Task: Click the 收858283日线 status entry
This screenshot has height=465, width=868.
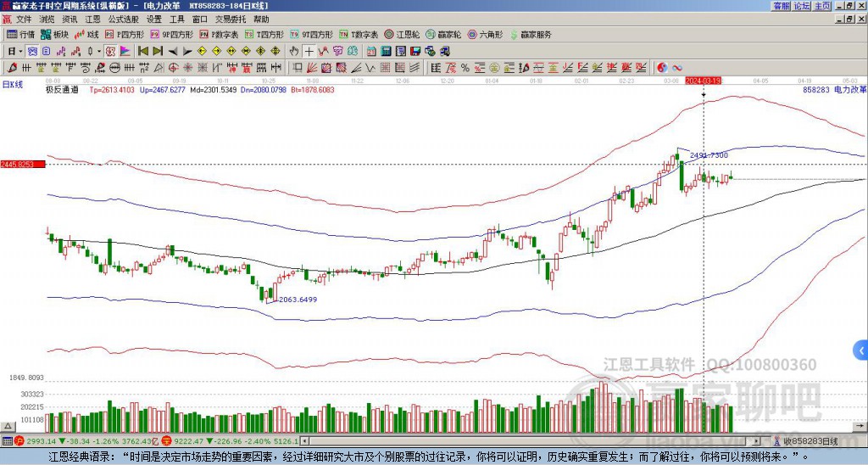Action: pos(810,441)
